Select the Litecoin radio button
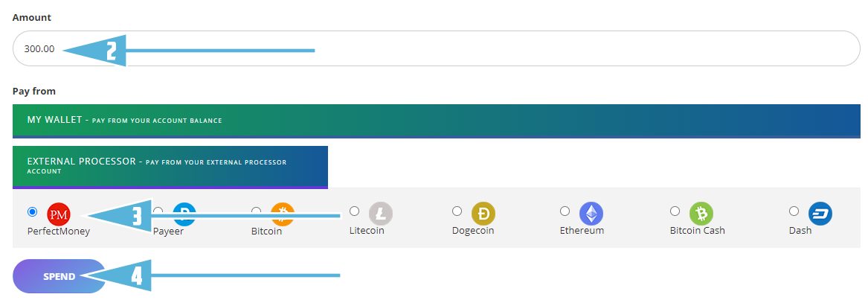The height and width of the screenshot is (300, 868). 354,211
